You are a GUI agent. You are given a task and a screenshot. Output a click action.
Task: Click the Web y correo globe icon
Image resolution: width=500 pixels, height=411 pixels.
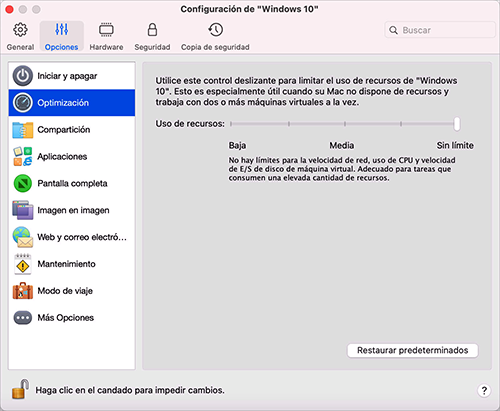23,237
